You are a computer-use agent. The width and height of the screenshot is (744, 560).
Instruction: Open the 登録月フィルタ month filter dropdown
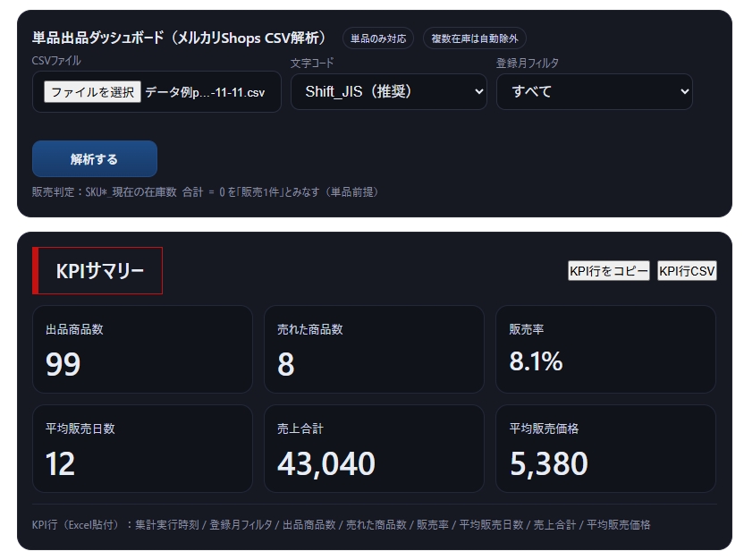click(x=594, y=91)
